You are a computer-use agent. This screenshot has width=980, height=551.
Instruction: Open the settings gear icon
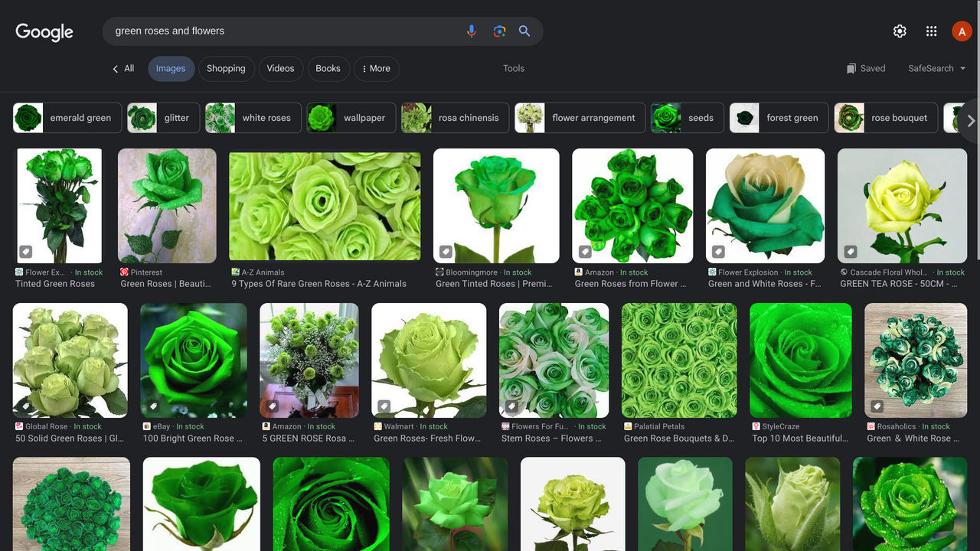point(900,31)
